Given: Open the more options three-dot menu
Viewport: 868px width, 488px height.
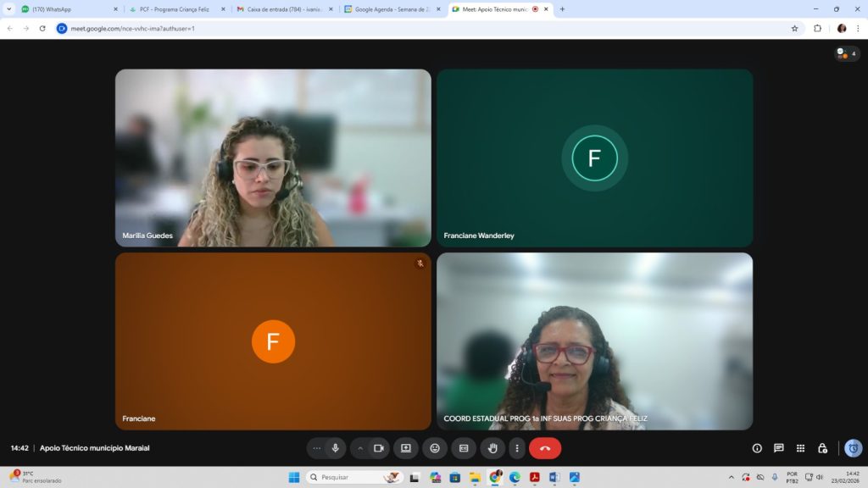Looking at the screenshot, I should pyautogui.click(x=516, y=448).
